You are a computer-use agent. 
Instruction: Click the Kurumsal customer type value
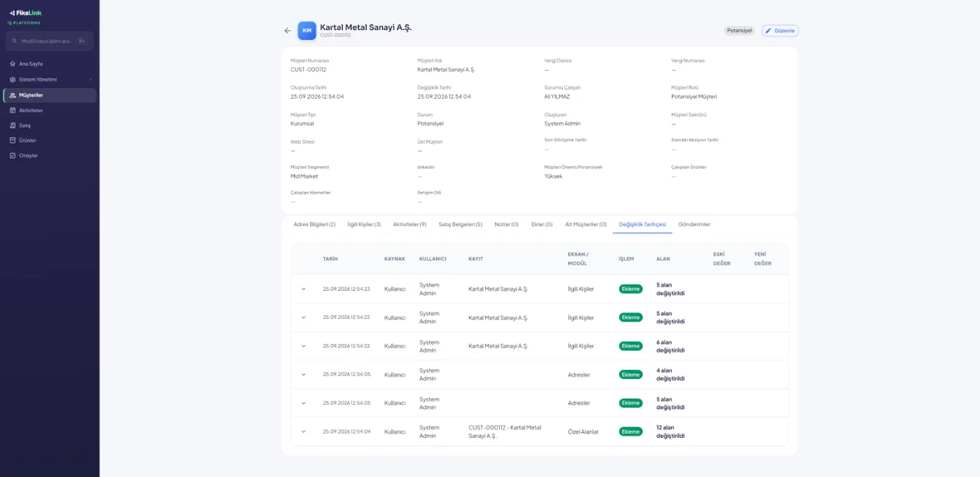coord(302,123)
